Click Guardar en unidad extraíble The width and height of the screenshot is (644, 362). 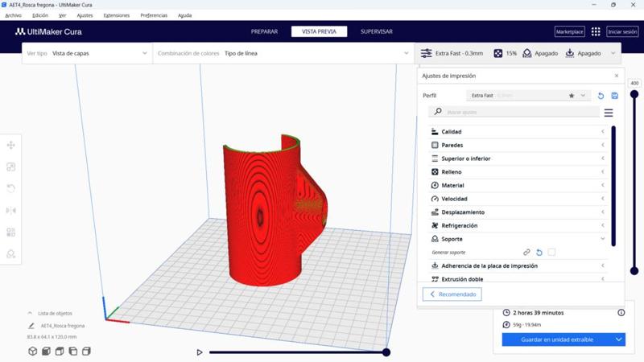tap(557, 339)
